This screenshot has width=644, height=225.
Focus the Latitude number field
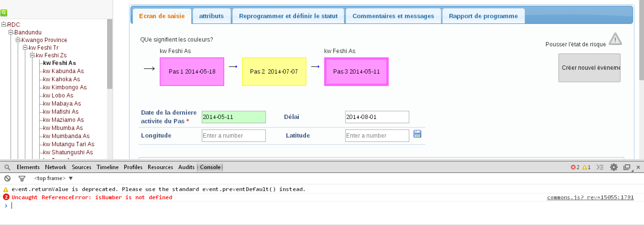(x=377, y=136)
